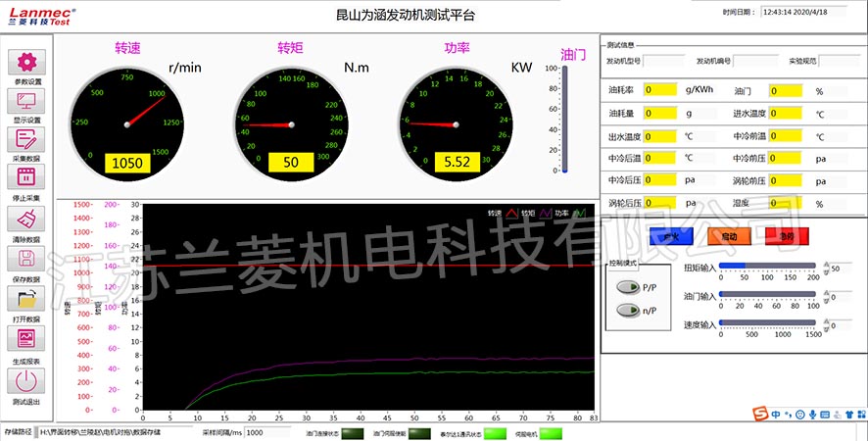868x441 pixels.
Task: Toggle the P/P control mode switch
Action: [625, 288]
